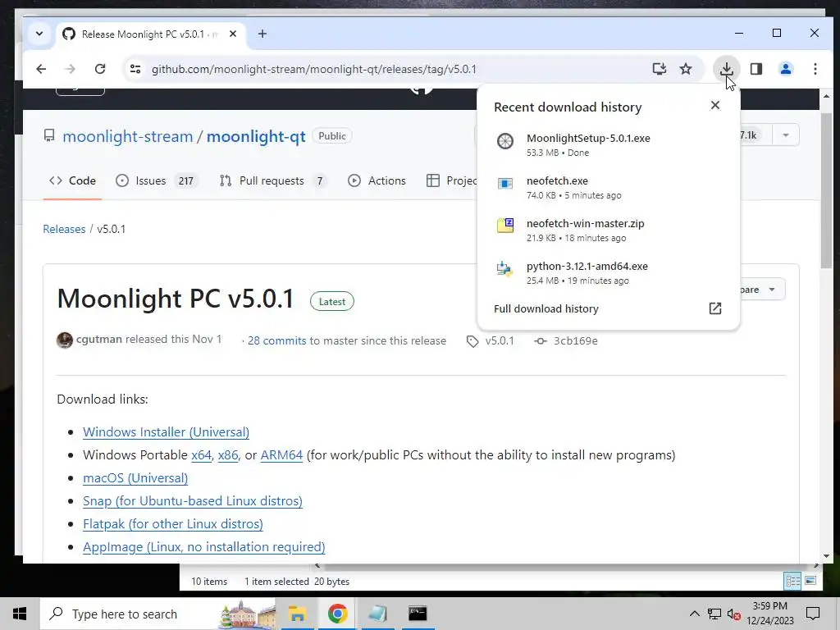This screenshot has width=840, height=630.
Task: Open python-3.12.1-amd64.exe download entry
Action: [x=607, y=272]
